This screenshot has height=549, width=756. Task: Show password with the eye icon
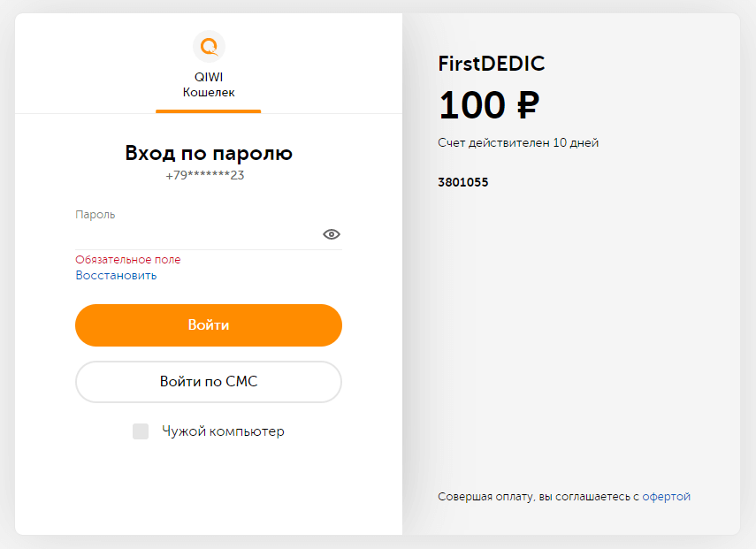coord(332,234)
